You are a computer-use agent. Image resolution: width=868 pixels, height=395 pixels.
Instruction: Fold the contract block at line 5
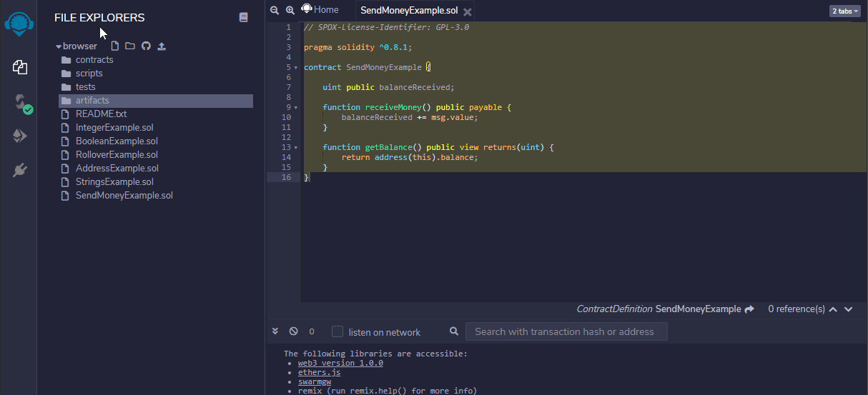(x=296, y=67)
